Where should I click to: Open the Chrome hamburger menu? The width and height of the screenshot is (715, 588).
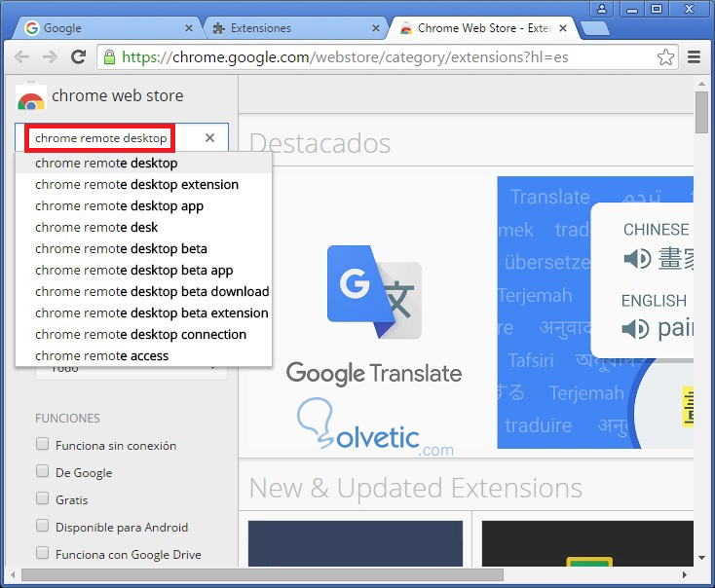[694, 57]
